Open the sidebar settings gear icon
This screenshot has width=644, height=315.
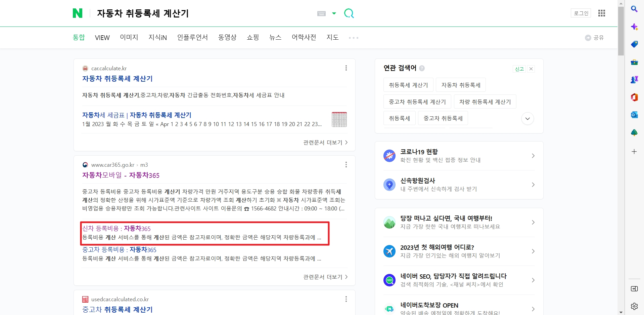634,306
